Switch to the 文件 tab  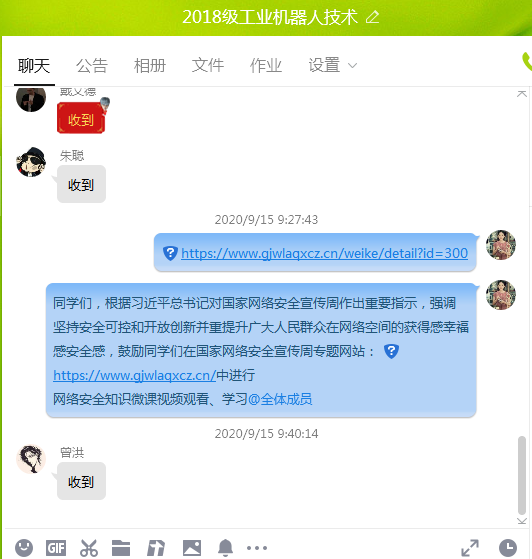(x=208, y=66)
